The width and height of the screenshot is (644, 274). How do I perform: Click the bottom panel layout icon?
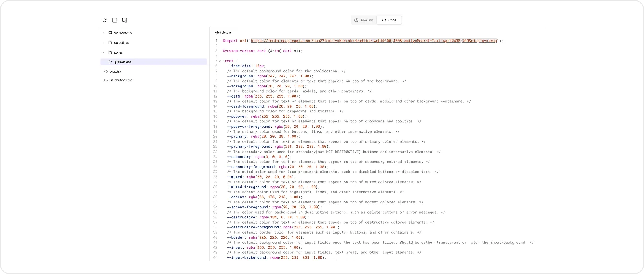[x=115, y=20]
